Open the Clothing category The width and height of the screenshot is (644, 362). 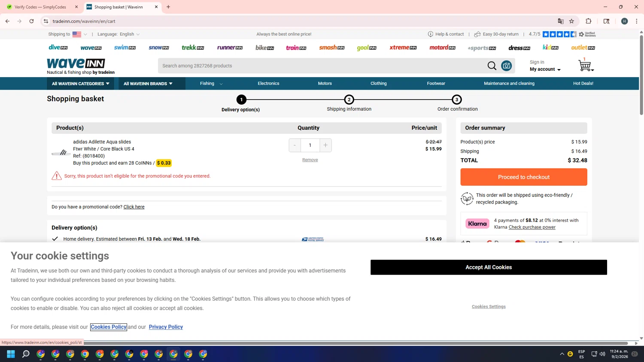pyautogui.click(x=378, y=84)
